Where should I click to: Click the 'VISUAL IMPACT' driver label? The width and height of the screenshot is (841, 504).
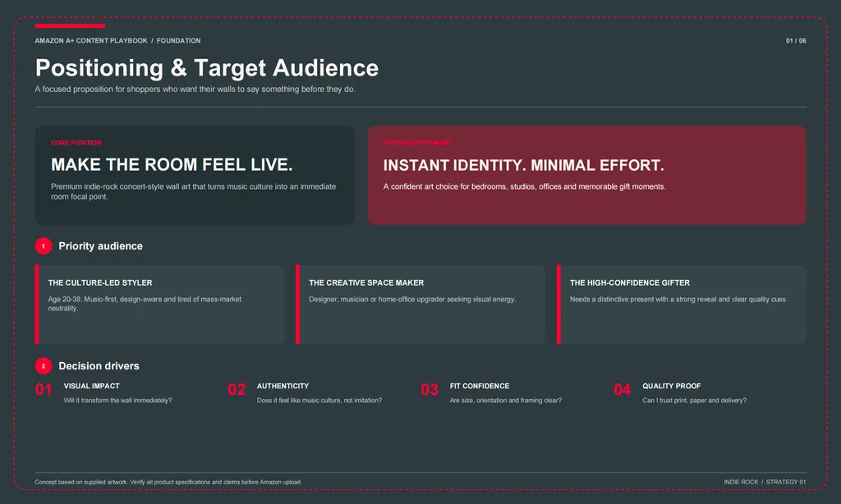(92, 386)
